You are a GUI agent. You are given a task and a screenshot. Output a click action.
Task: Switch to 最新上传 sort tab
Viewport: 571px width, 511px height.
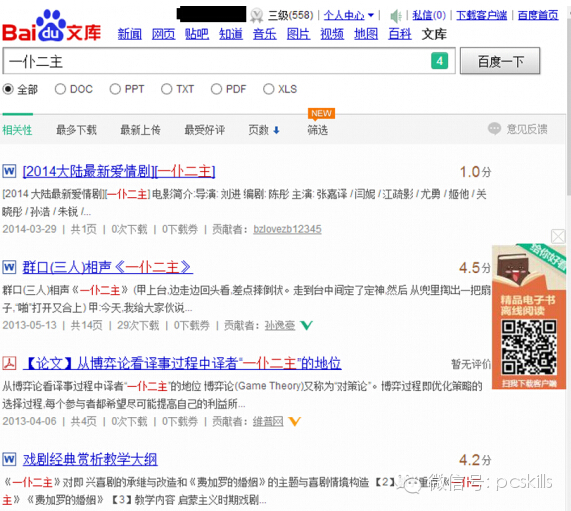point(140,130)
